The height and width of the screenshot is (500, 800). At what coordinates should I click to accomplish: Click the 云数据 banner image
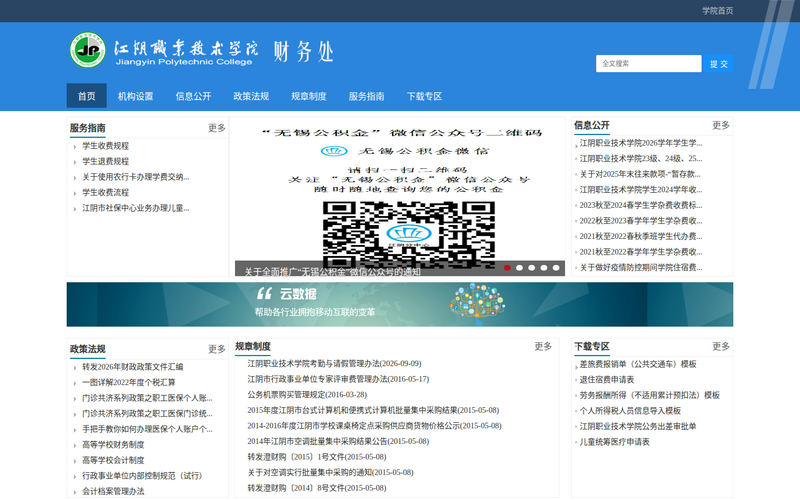399,305
